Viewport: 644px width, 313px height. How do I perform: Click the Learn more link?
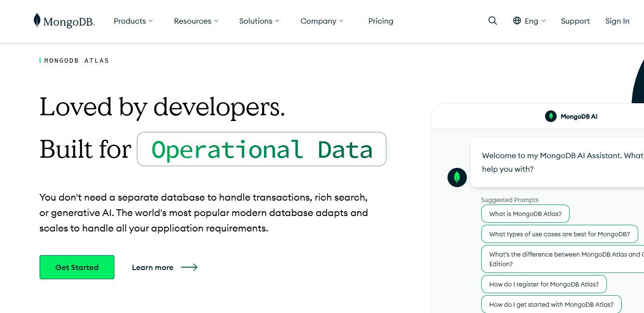(153, 267)
